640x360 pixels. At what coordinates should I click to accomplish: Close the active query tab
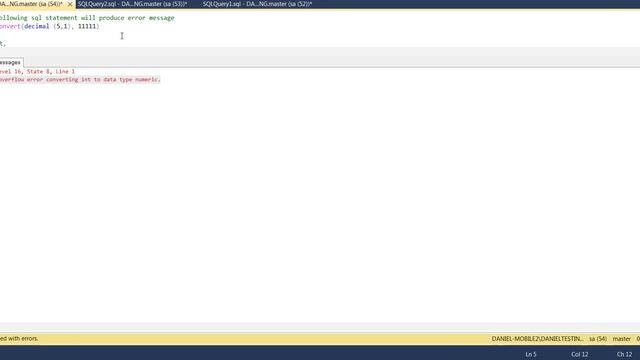(70, 4)
